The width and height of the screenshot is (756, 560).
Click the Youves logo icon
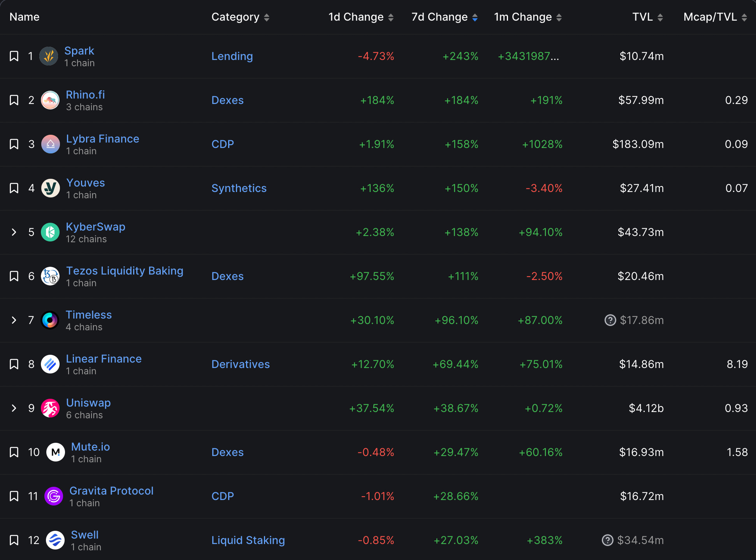(x=50, y=188)
